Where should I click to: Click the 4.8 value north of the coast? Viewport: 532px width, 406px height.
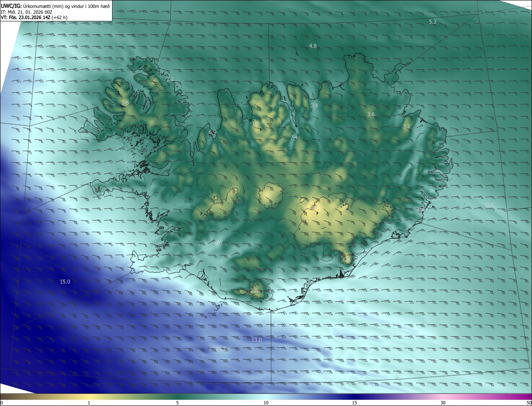coord(313,46)
